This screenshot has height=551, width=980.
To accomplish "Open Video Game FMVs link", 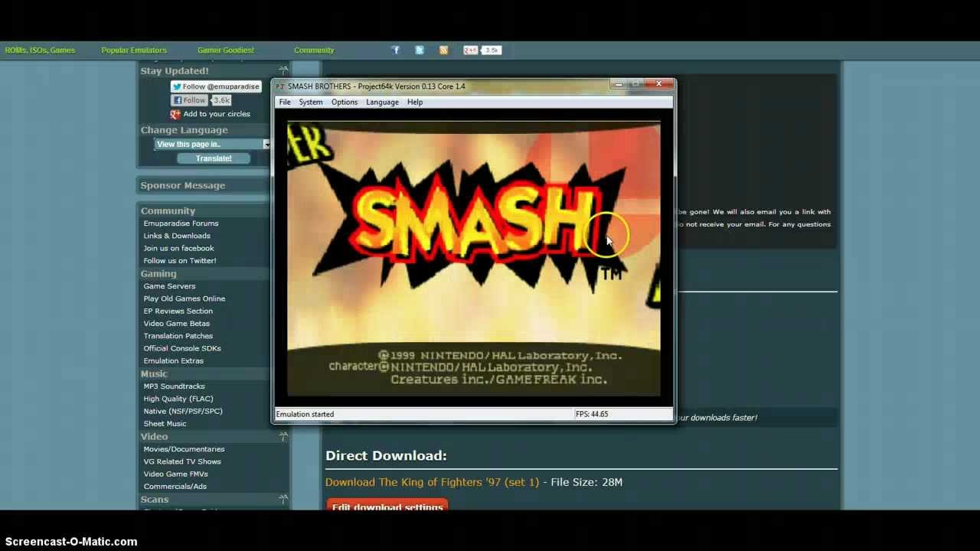I will pos(175,474).
